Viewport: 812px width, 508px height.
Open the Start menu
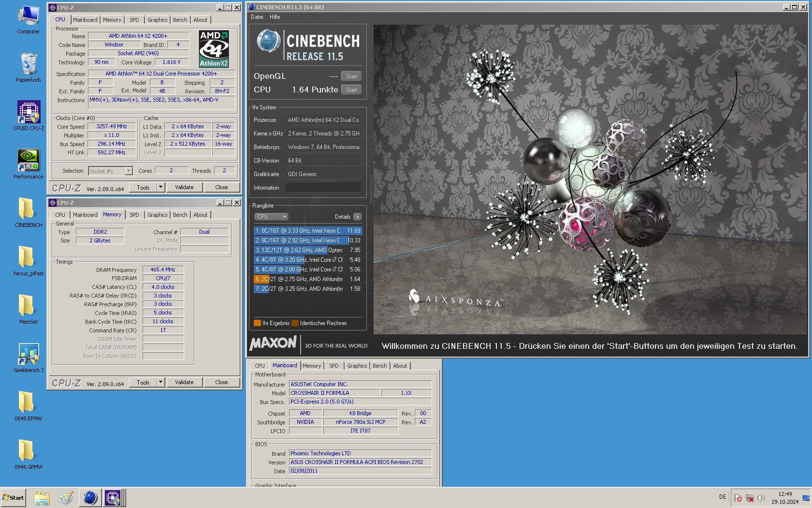tap(13, 498)
